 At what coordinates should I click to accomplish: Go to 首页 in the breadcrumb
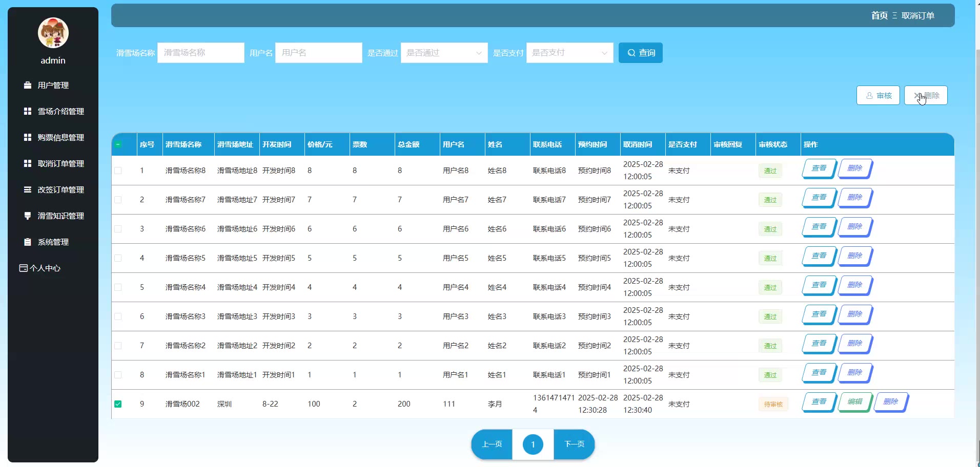click(x=879, y=15)
